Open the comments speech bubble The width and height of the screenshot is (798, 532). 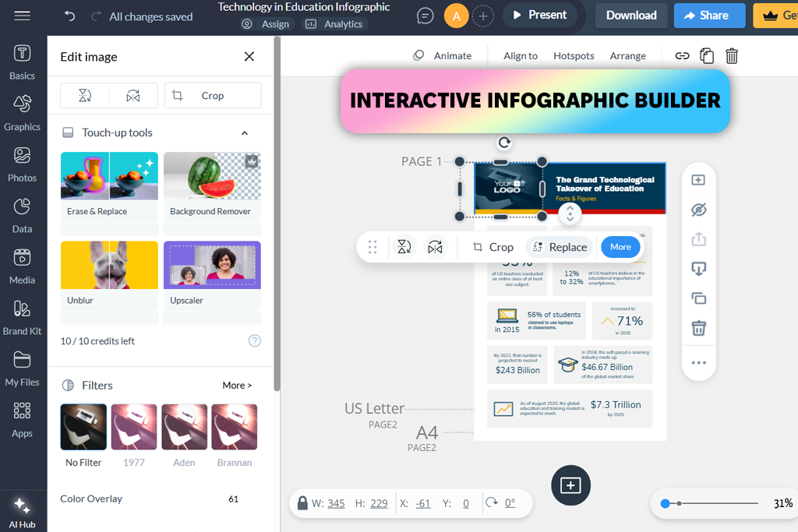[425, 16]
